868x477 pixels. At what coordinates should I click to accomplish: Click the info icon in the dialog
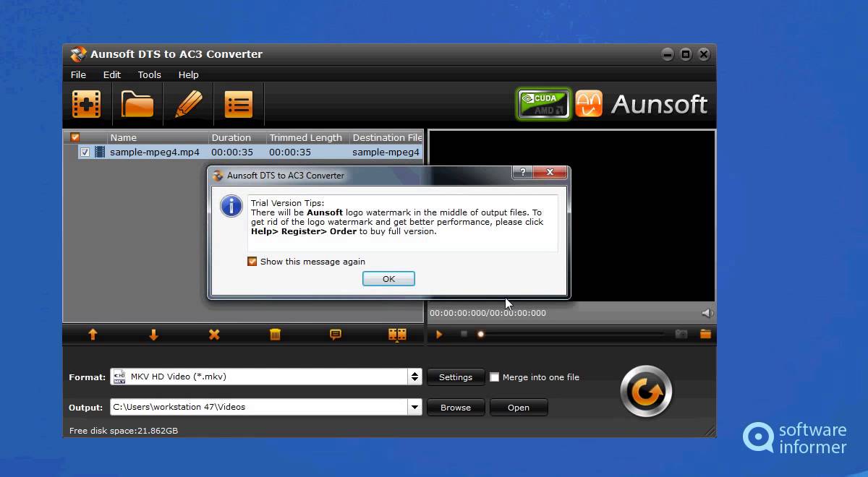point(231,206)
